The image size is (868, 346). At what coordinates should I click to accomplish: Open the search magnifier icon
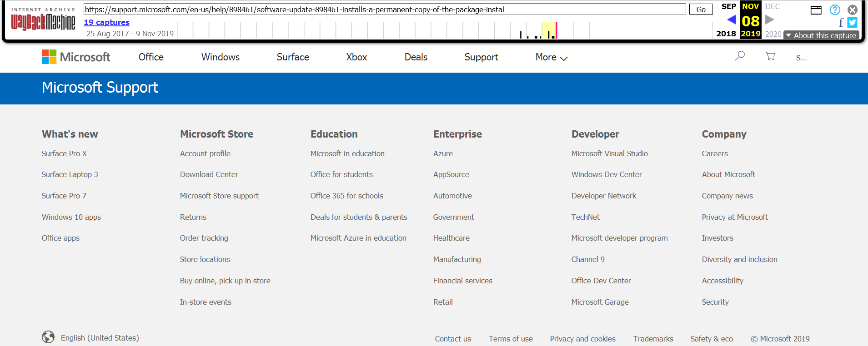click(x=740, y=56)
